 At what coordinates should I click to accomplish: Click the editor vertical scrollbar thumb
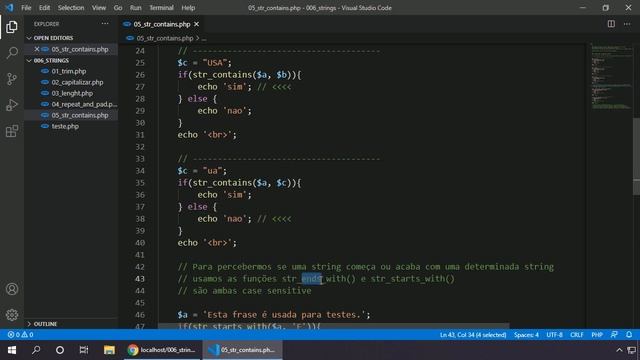click(x=636, y=155)
